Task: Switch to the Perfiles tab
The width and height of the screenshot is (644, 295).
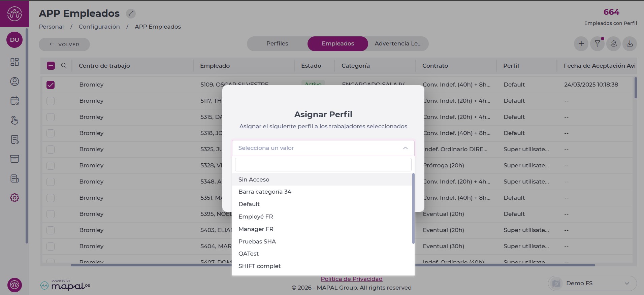Action: 277,44
